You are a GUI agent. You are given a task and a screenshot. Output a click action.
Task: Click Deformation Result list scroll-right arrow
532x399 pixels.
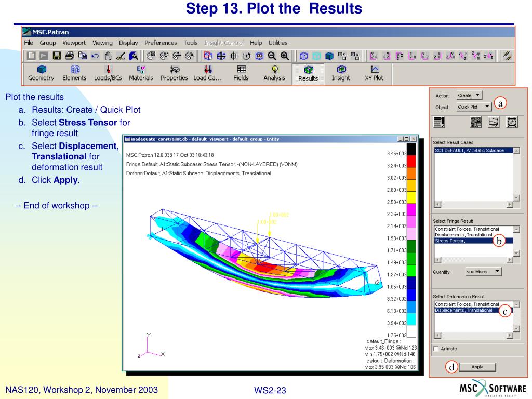pos(510,335)
